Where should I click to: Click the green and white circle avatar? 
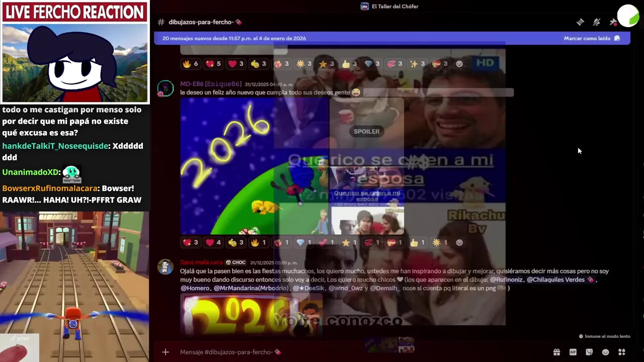pos(628,15)
